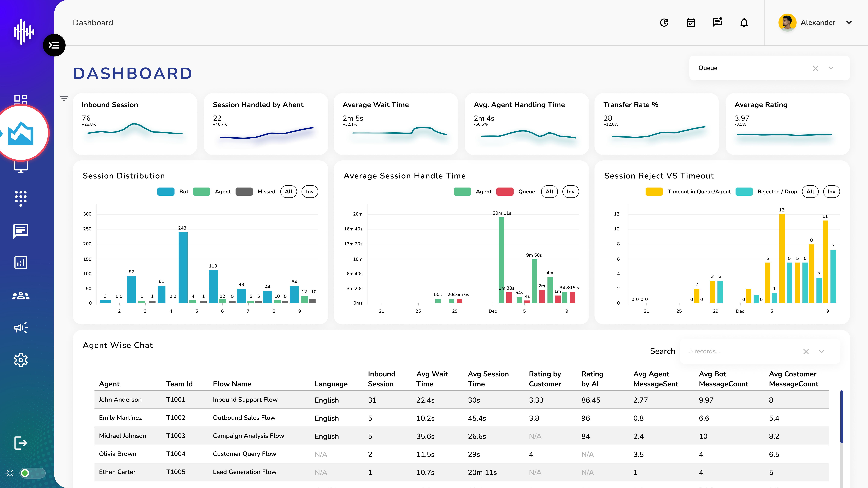Image resolution: width=868 pixels, height=488 pixels.
Task: Click the logout icon in sidebar
Action: coord(20,443)
